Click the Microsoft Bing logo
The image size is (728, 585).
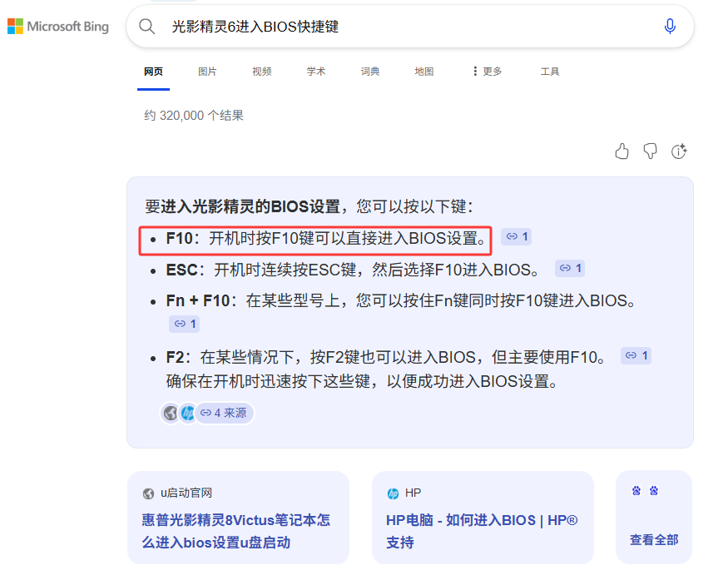[x=58, y=27]
